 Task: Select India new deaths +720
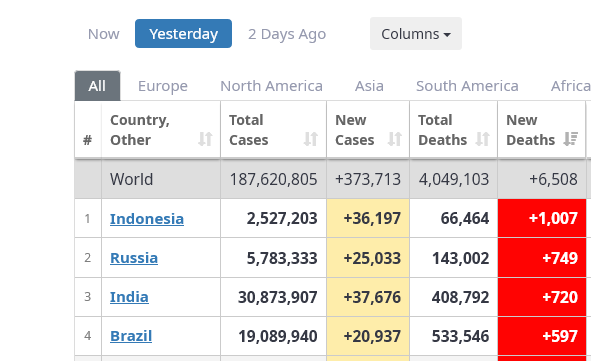(x=560, y=297)
